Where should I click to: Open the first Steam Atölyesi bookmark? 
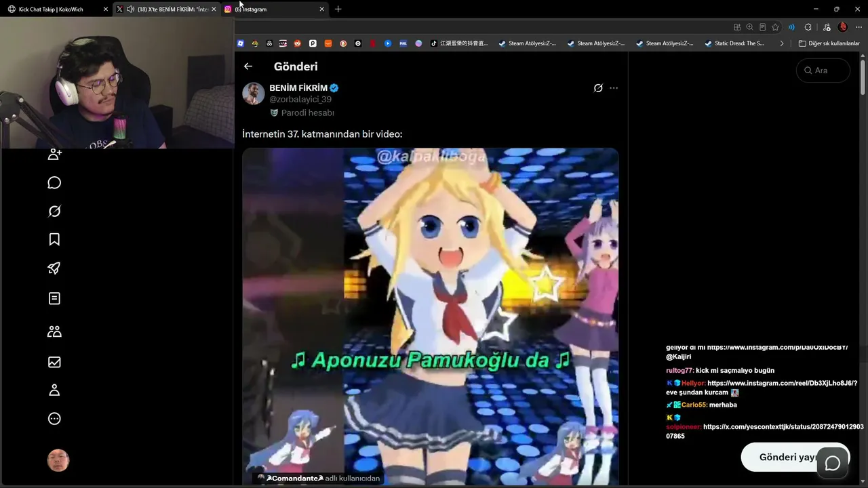[527, 43]
